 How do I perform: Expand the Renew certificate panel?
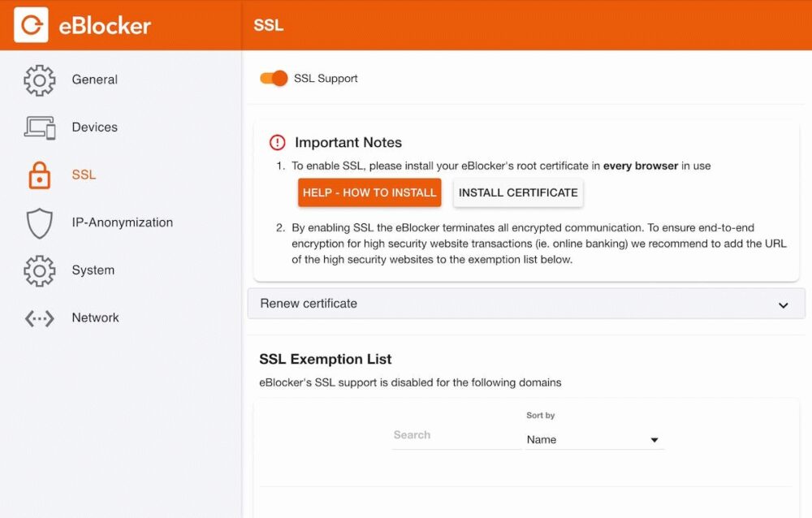tap(525, 304)
